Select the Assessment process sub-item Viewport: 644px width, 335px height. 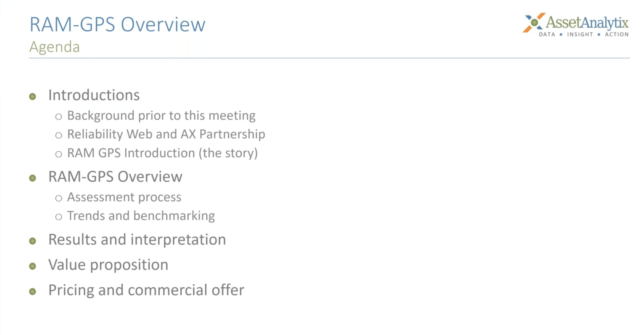click(x=124, y=197)
